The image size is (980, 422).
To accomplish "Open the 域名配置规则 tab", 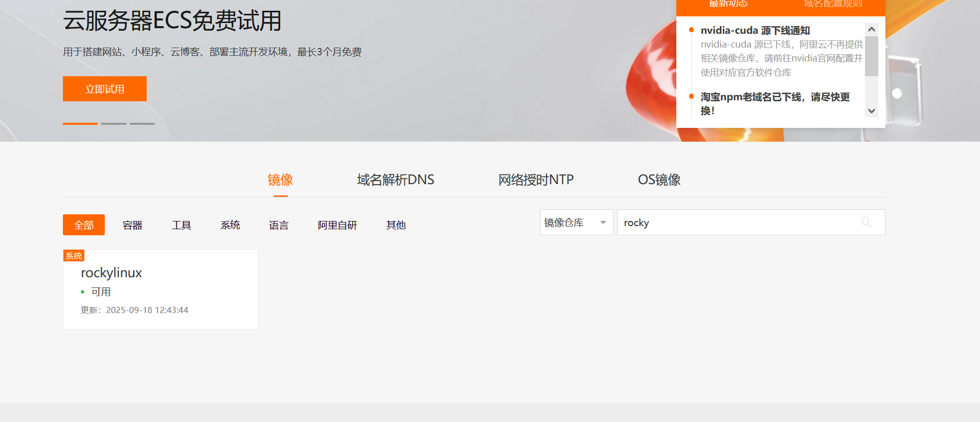I will (833, 4).
